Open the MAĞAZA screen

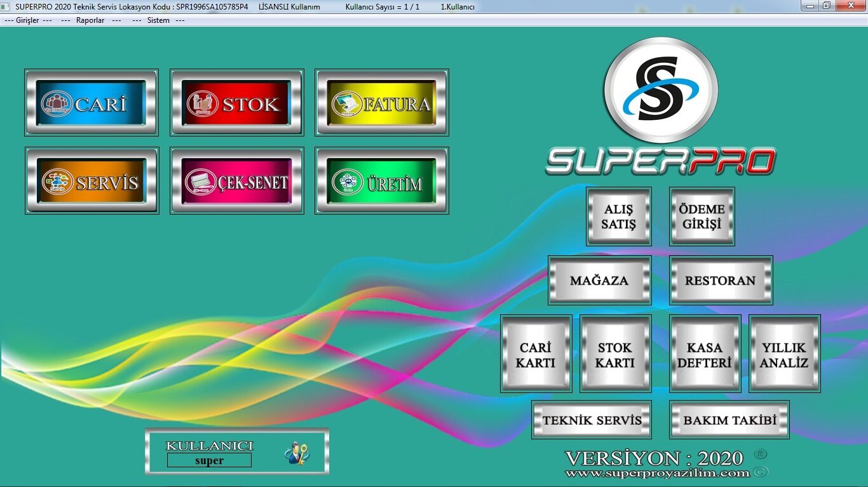pos(600,281)
